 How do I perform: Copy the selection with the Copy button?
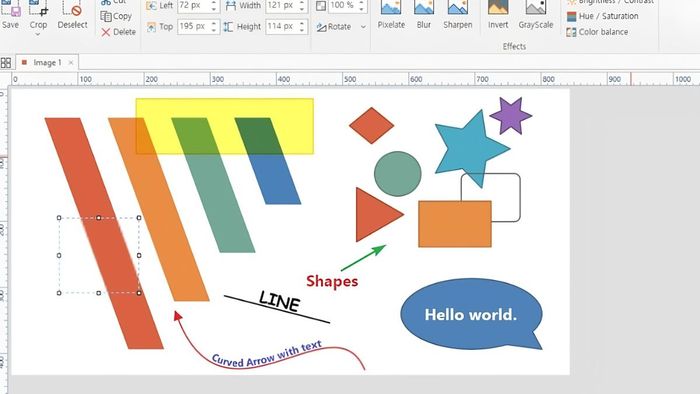116,17
